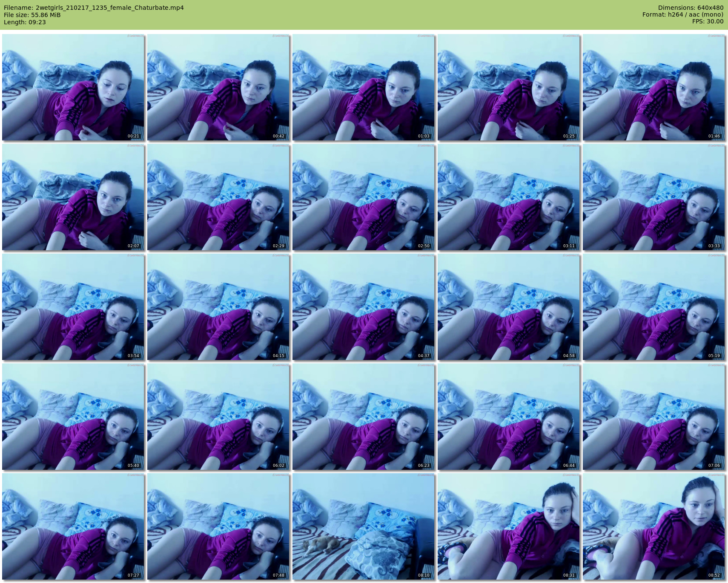The width and height of the screenshot is (728, 583).
Task: Click the 05:19 frame
Action: click(x=654, y=307)
